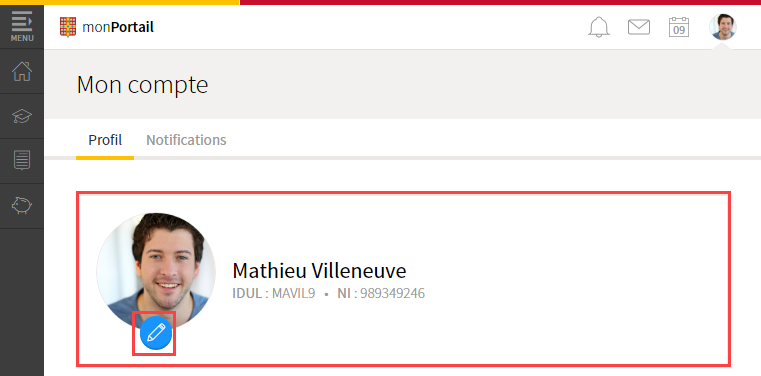
Task: Click the blue pencil edit photo button
Action: (x=156, y=333)
